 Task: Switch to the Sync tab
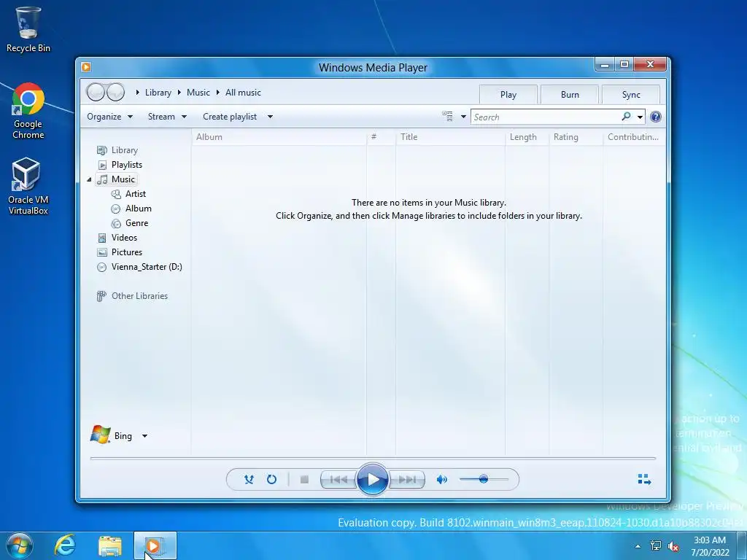coord(631,95)
